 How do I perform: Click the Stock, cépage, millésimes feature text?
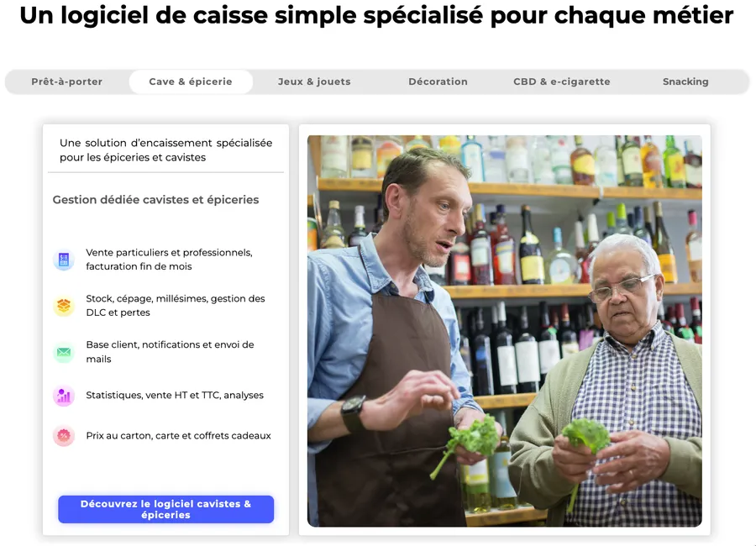[x=176, y=305]
